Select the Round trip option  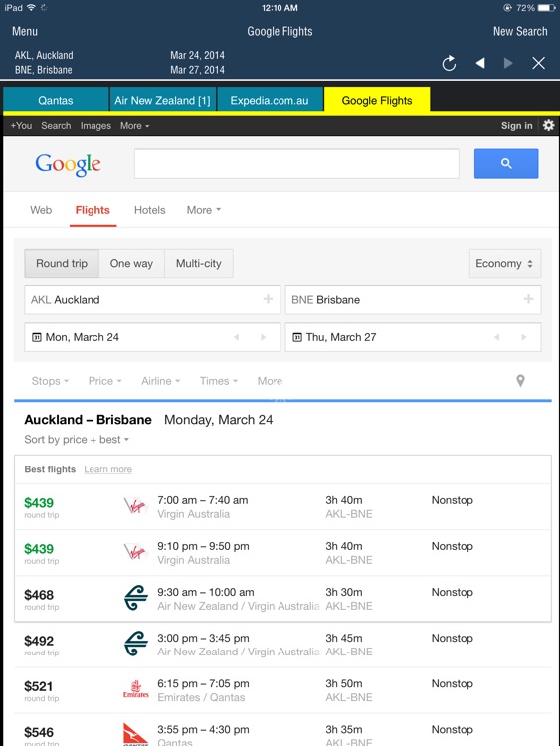coord(62,264)
